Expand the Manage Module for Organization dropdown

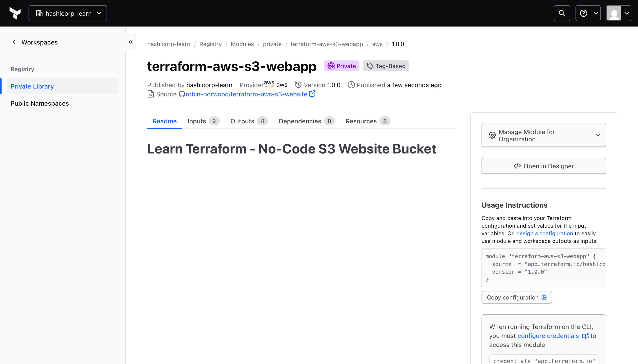[x=598, y=135]
